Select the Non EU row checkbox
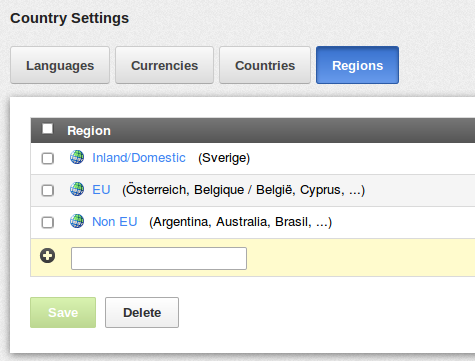 [48, 222]
